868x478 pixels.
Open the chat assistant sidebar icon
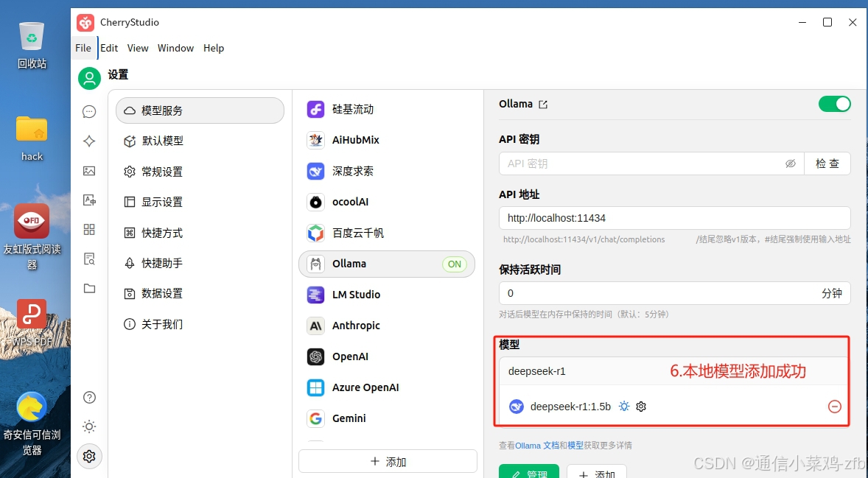point(89,112)
